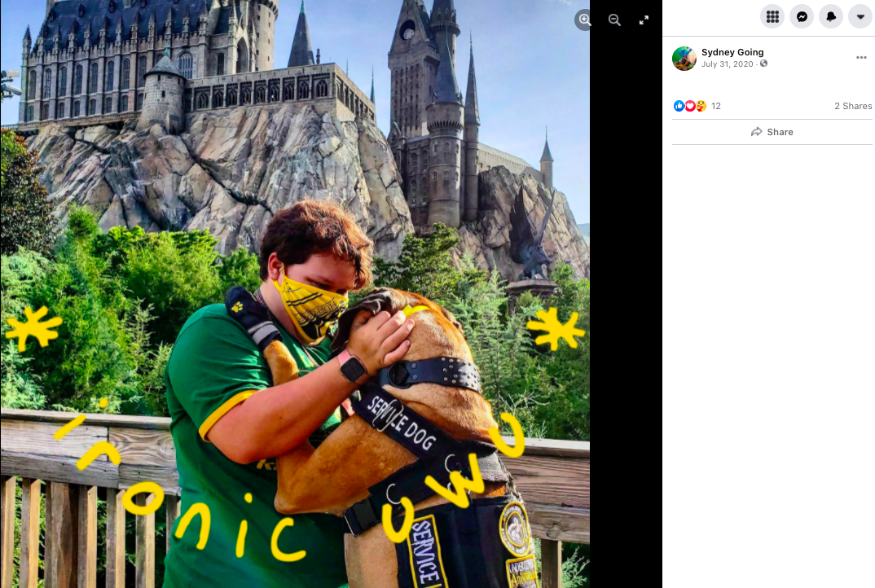The width and height of the screenshot is (875, 588).
Task: Click Sydney Going's profile picture
Action: (684, 59)
